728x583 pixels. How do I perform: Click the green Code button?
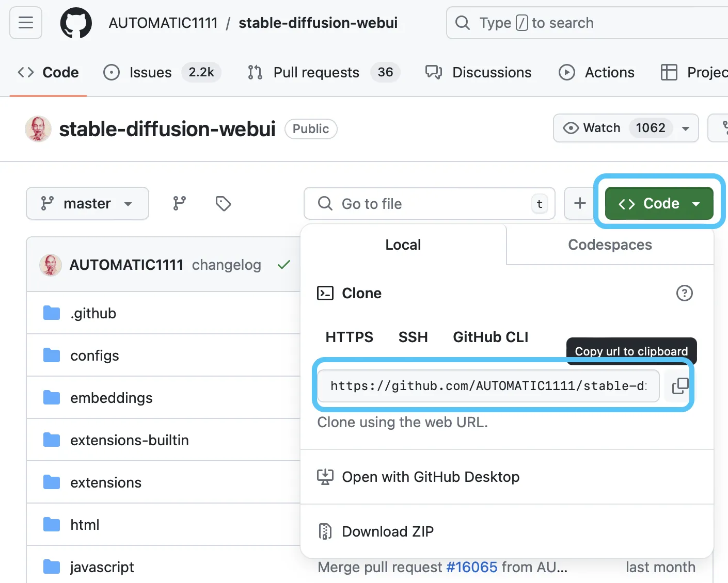(659, 203)
